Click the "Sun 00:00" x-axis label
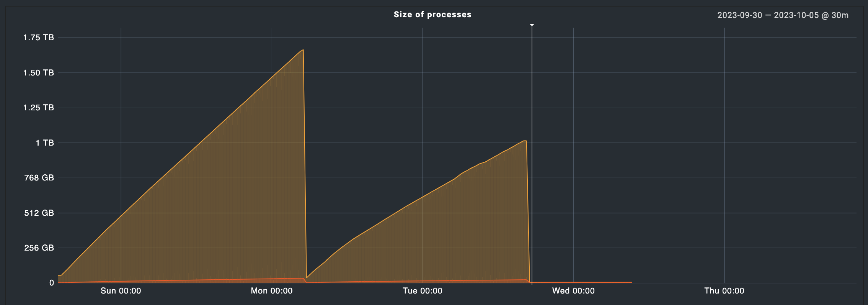Screen dimensions: 868x305 pyautogui.click(x=121, y=291)
